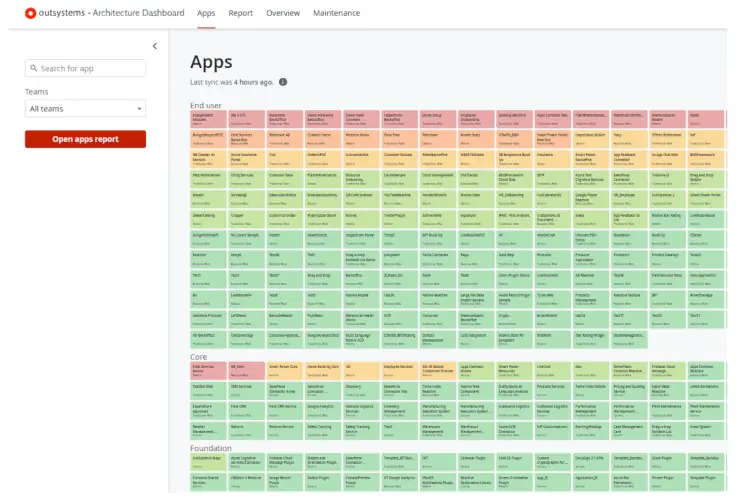
Task: Open the OutSystems Maps foundation tile
Action: 208,462
